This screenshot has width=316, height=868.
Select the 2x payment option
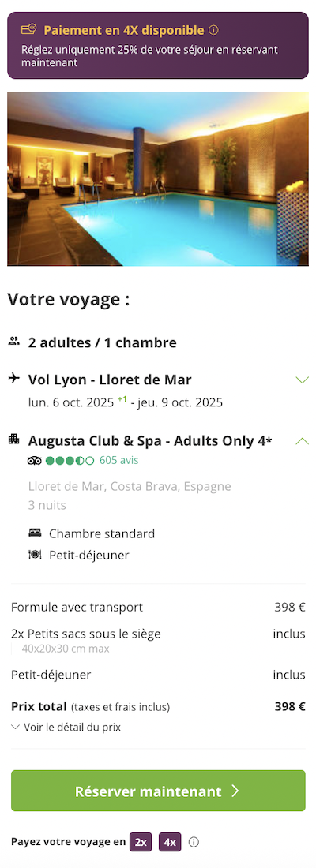click(141, 842)
